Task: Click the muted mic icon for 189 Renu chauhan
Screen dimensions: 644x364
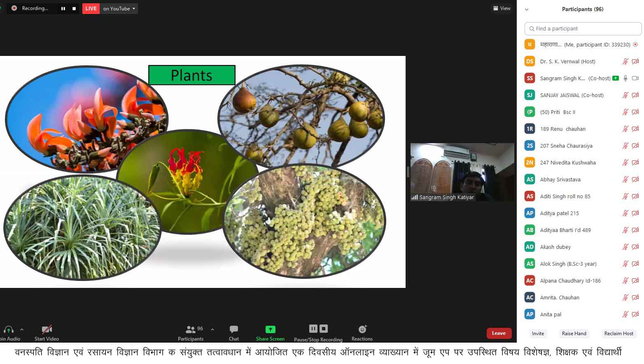Action: coord(625,129)
